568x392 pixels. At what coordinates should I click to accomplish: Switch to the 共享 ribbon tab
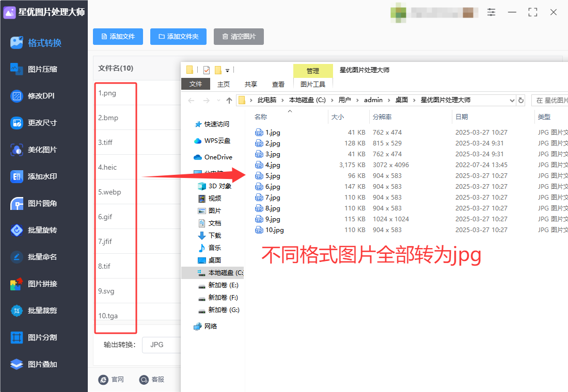[x=250, y=84]
